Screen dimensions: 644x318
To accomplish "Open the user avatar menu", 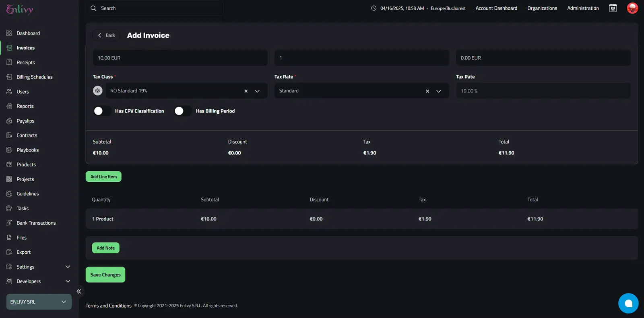I will coord(632,8).
